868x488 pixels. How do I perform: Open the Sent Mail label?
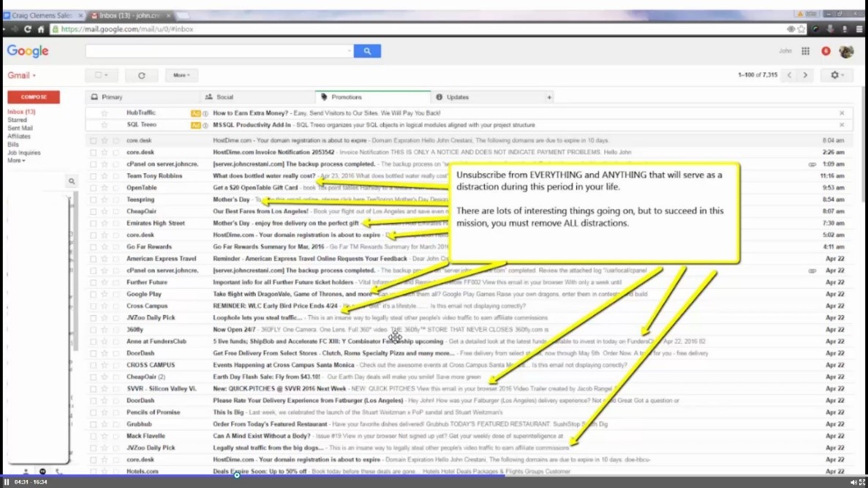tap(20, 129)
